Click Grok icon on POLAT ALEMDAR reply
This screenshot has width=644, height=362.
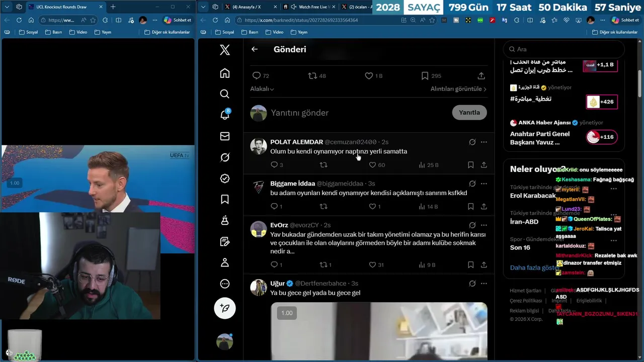472,142
